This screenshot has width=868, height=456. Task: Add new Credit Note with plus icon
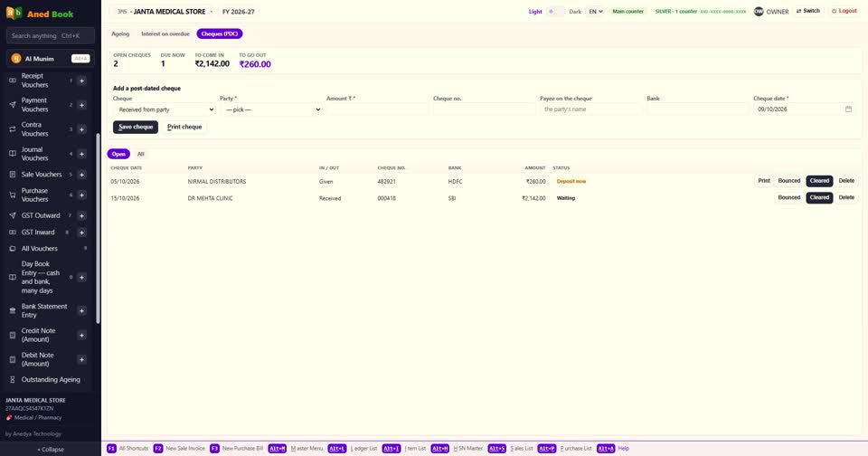tap(81, 335)
